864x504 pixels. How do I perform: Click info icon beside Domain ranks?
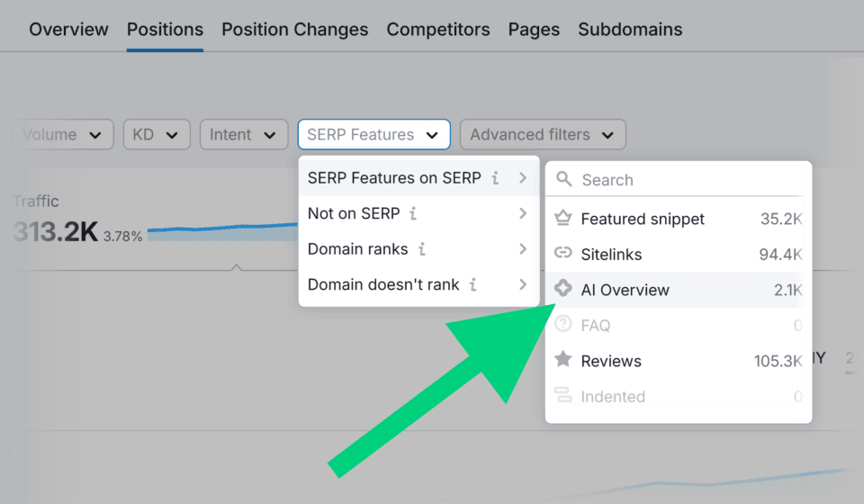click(422, 249)
